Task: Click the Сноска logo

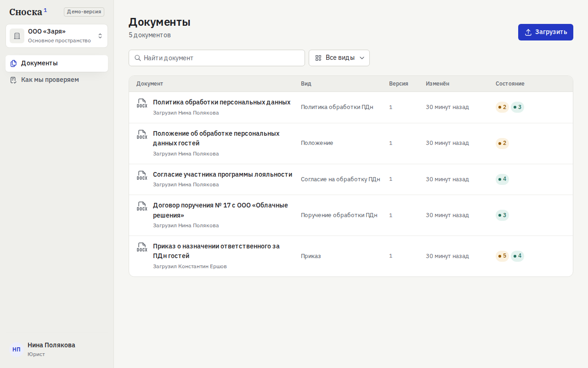Action: point(28,12)
